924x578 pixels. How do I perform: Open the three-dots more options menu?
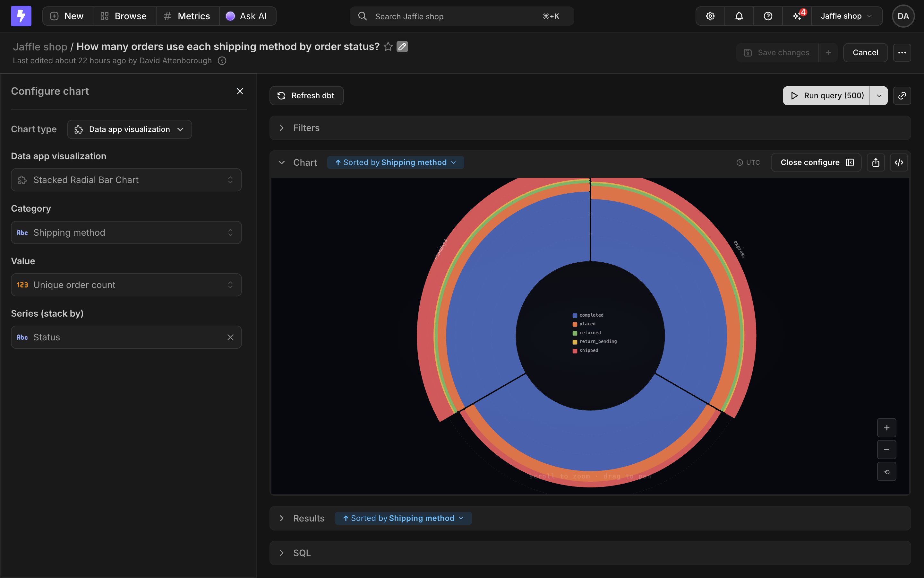(x=902, y=53)
